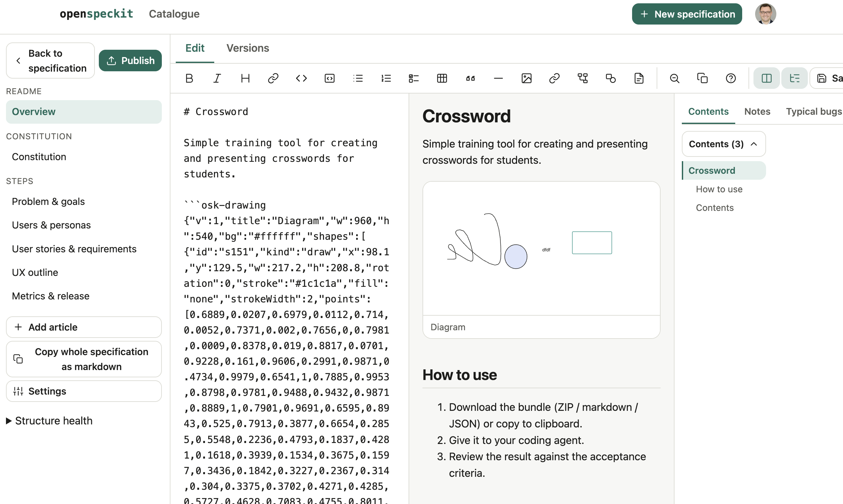
Task: Click the 'Diagram' caption under the drawing
Action: [448, 327]
